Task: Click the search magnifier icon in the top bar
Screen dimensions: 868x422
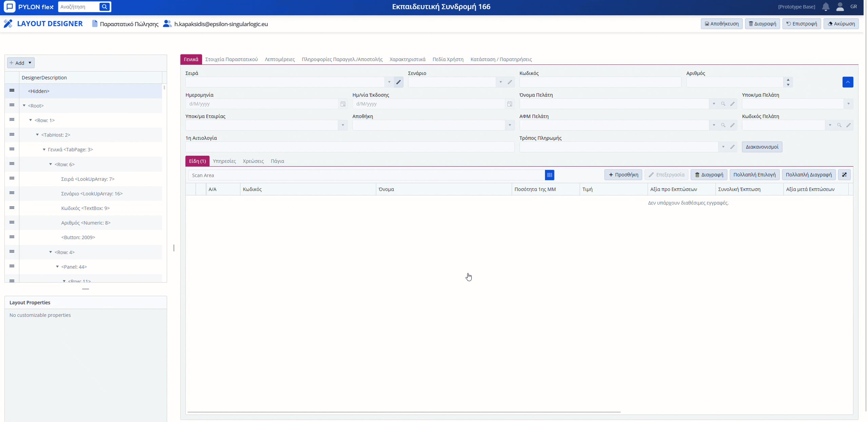Action: [104, 7]
